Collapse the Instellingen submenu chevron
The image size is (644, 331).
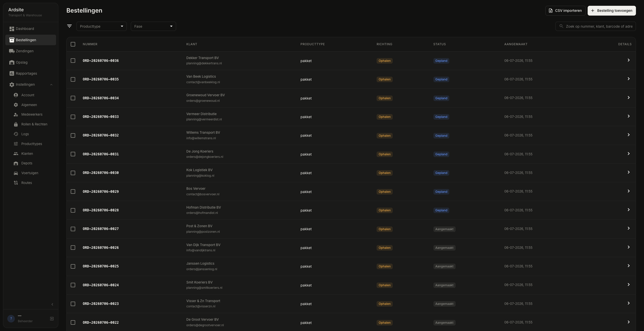51,85
